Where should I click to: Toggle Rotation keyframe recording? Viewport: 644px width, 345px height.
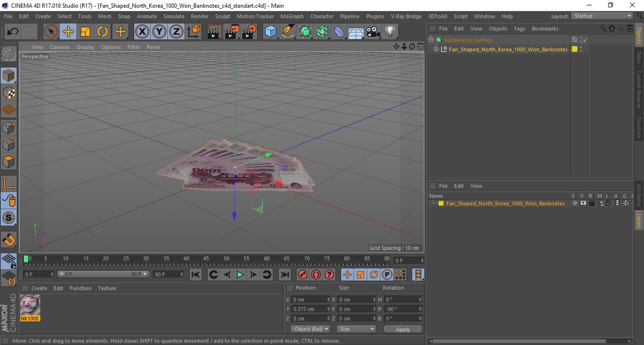click(x=374, y=275)
